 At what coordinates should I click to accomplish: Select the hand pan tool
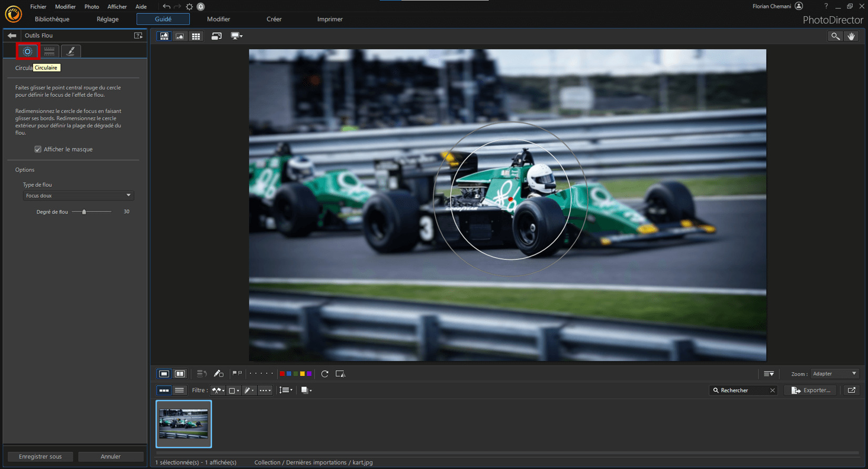(x=851, y=36)
